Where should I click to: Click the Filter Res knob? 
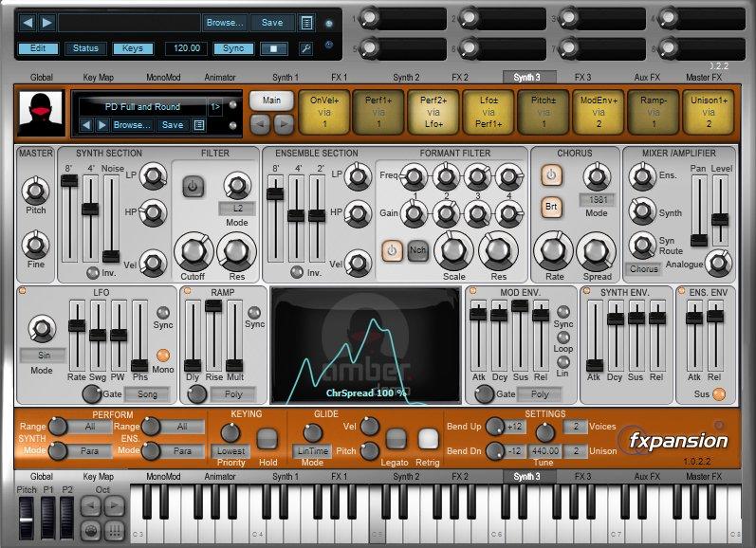[x=237, y=251]
